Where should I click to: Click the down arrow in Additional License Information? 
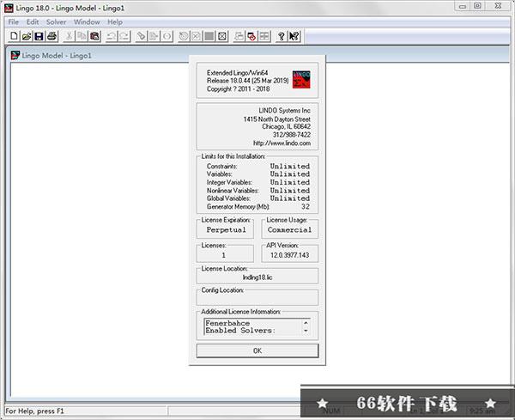tap(306, 331)
